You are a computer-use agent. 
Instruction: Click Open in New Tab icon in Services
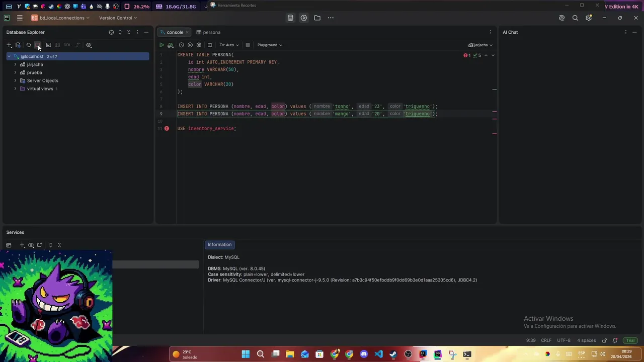(40, 245)
